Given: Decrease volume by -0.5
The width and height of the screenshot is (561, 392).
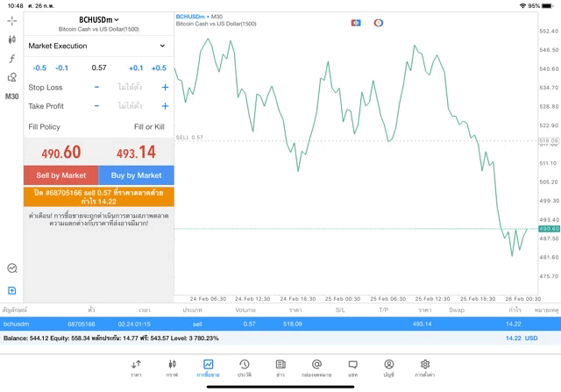Looking at the screenshot, I should (x=39, y=68).
